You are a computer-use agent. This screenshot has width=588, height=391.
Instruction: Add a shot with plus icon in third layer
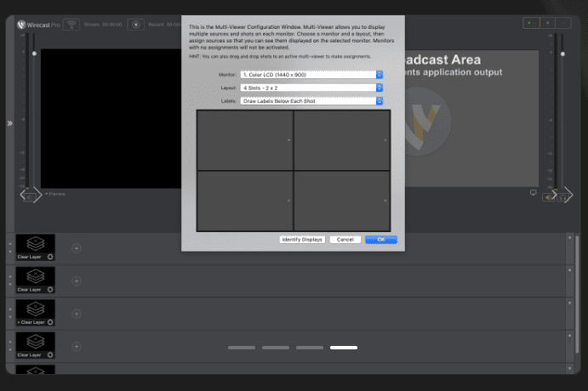click(77, 314)
